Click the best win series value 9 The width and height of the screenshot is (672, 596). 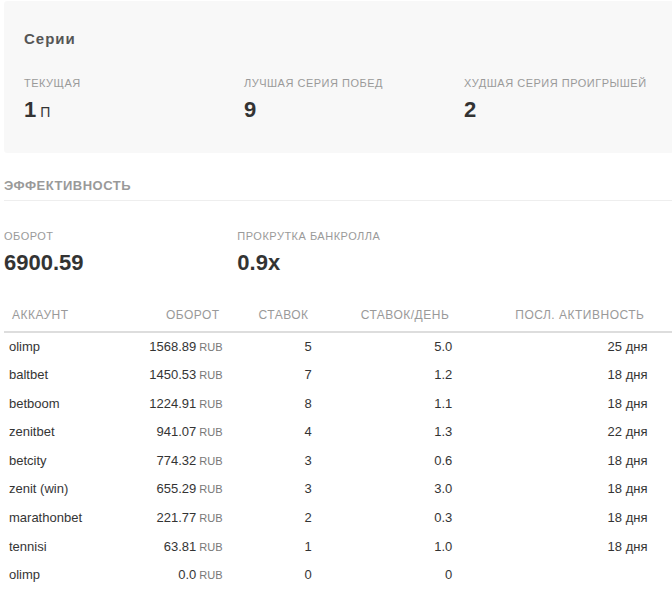(x=250, y=110)
